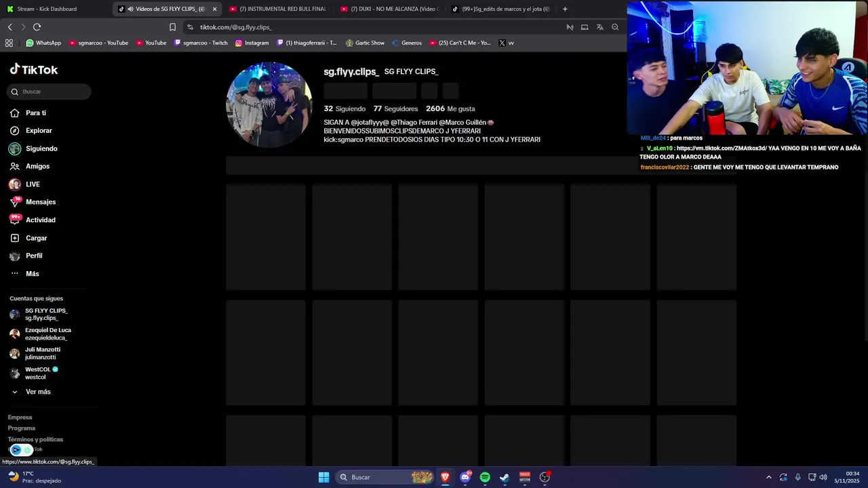868x488 pixels.
Task: Click Términos y políticas footer link
Action: click(35, 439)
